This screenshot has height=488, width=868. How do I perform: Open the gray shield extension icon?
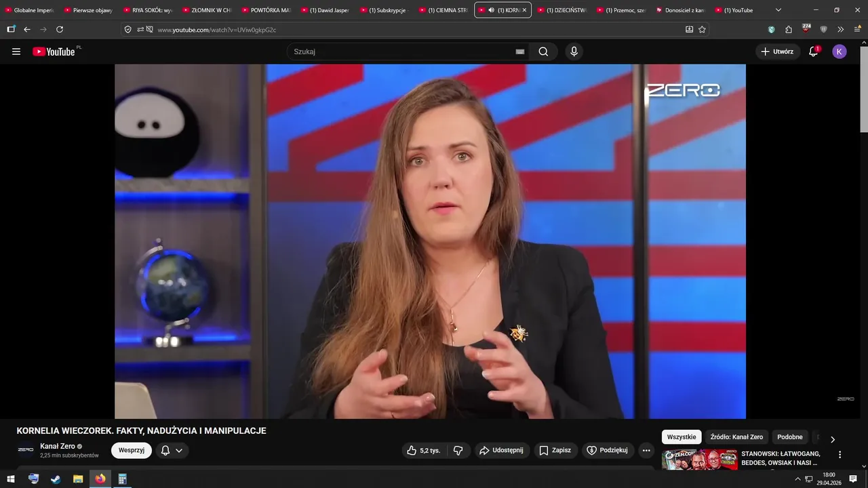823,29
